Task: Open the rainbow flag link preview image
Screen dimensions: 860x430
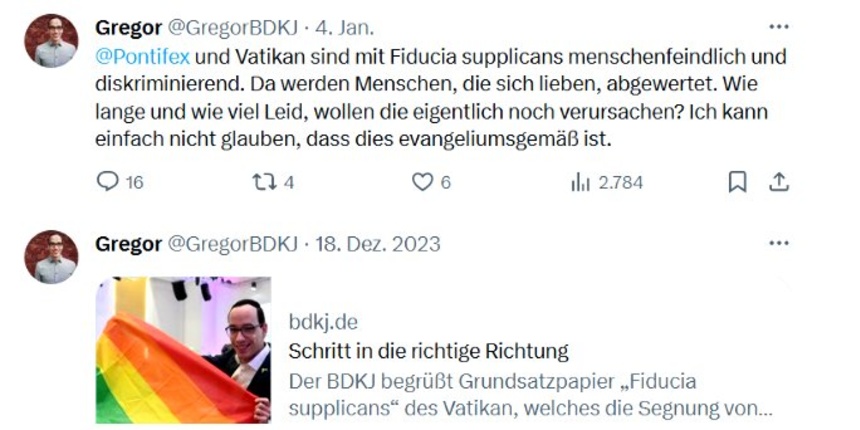Action: [x=183, y=350]
